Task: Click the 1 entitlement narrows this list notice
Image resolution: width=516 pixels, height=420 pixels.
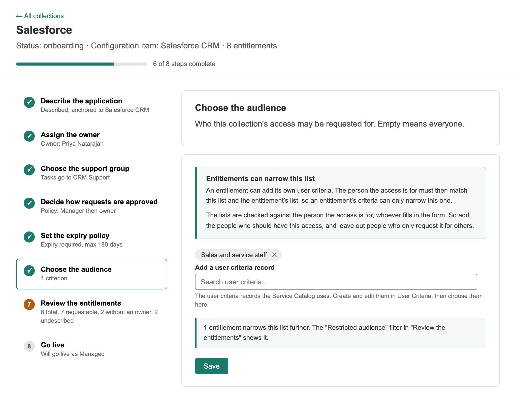Action: tap(341, 333)
